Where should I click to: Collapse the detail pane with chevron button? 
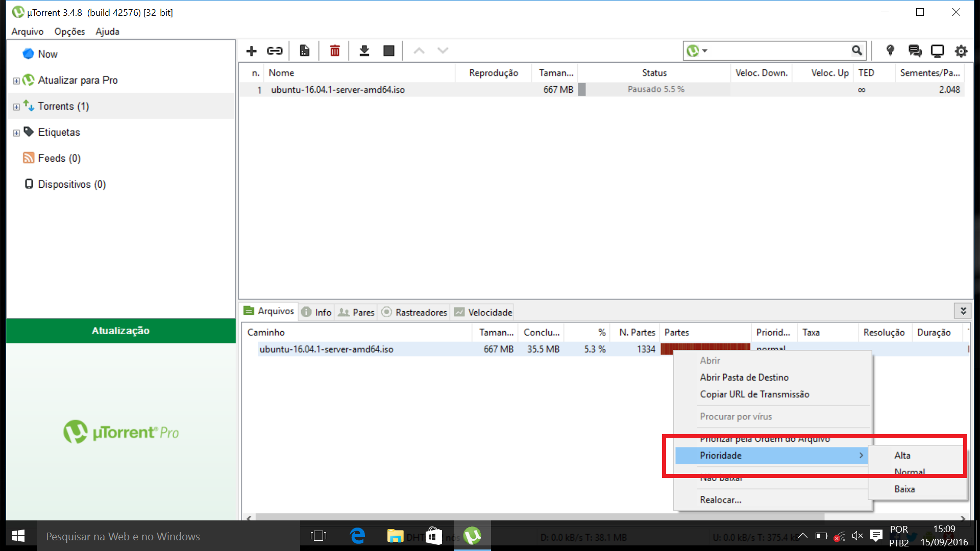963,311
